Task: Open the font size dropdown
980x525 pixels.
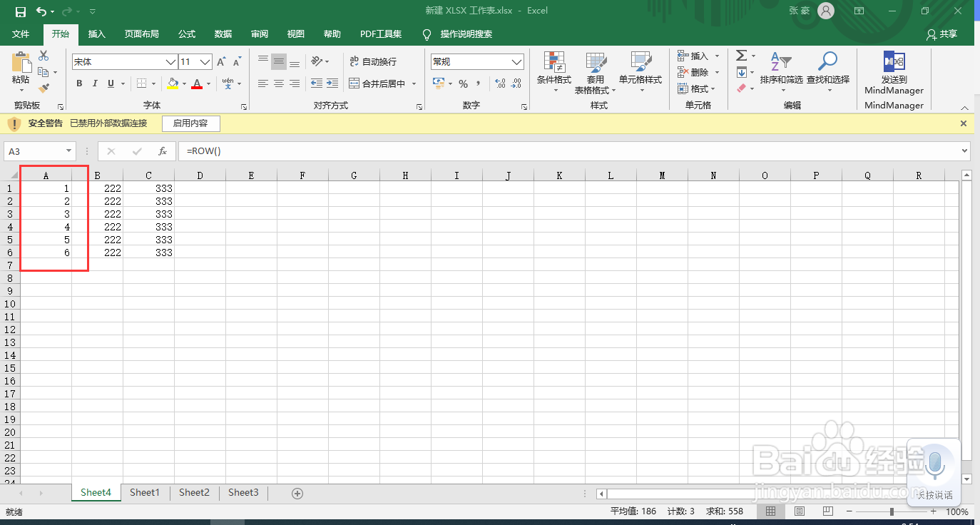Action: coord(205,62)
